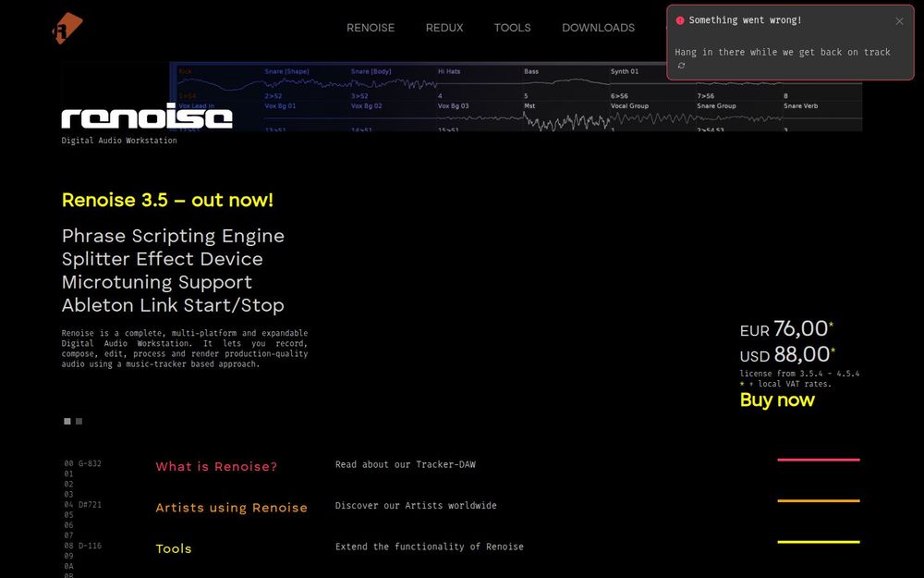Click the orange Renoise logo icon
This screenshot has height=578, width=924.
[x=67, y=28]
